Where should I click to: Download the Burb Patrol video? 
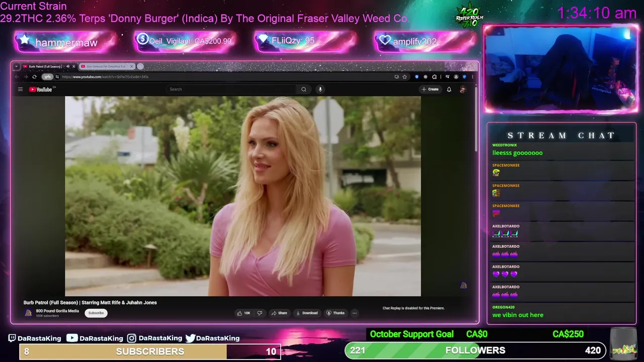(x=307, y=313)
